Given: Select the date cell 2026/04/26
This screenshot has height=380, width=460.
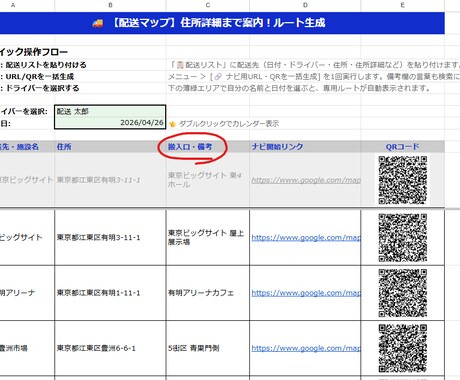Looking at the screenshot, I should click(110, 123).
